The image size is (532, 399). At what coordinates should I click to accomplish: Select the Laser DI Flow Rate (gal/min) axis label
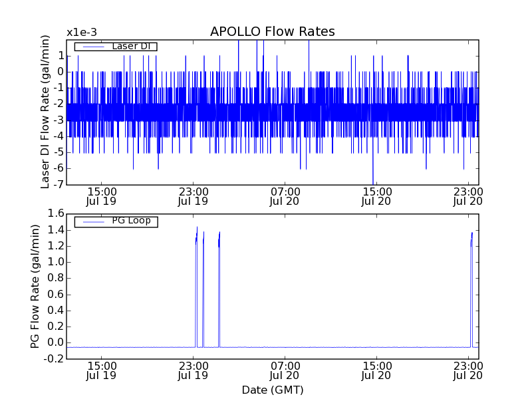tap(45, 112)
